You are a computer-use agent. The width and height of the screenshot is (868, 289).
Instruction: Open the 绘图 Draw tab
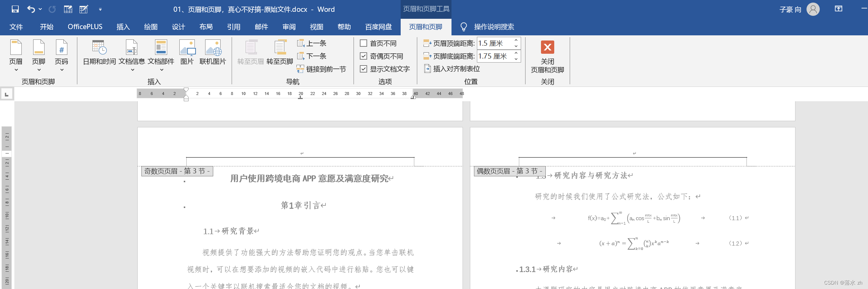click(x=151, y=27)
